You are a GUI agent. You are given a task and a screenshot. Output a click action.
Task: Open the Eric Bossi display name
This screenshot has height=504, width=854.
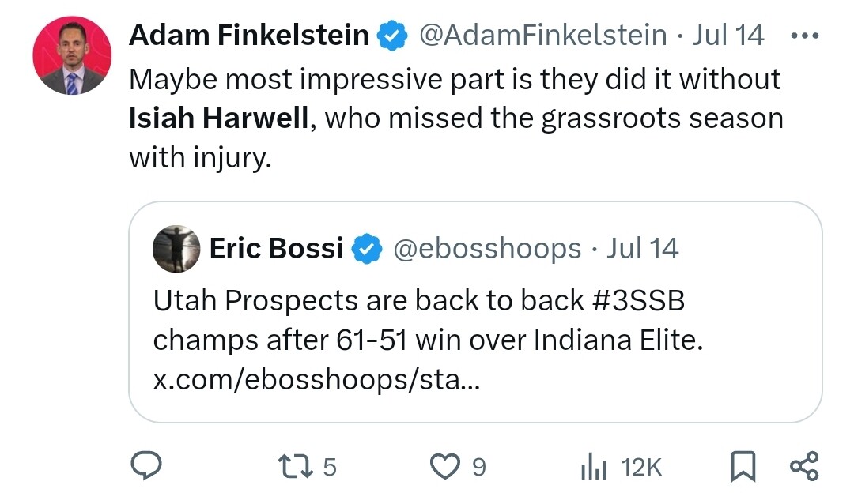[276, 249]
